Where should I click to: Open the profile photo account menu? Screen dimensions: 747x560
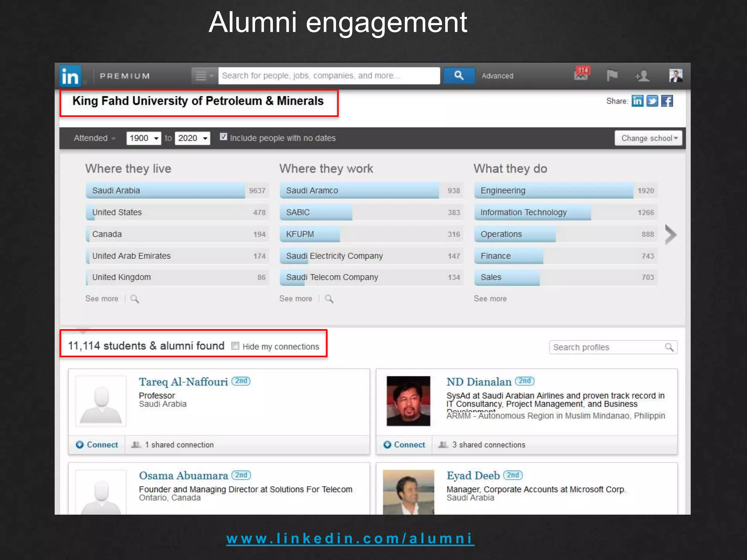click(x=676, y=75)
